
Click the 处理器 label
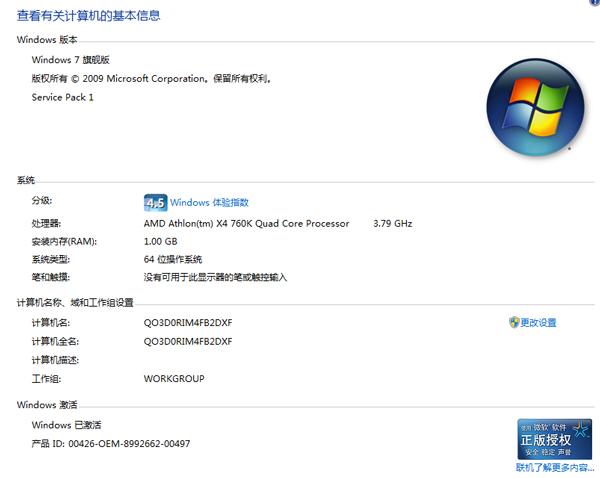(x=46, y=224)
